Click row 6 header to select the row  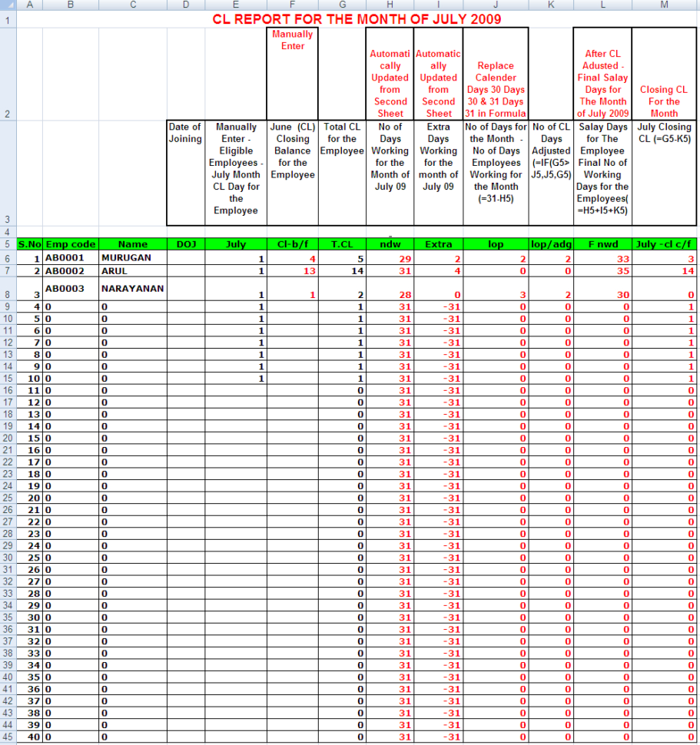pos(9,258)
